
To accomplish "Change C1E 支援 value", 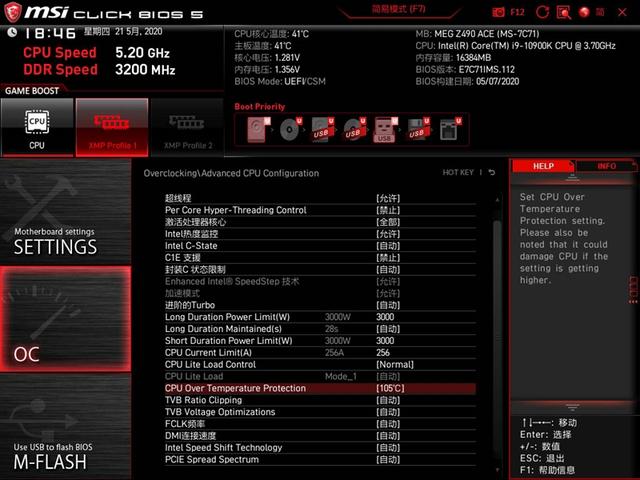I will coord(388,258).
